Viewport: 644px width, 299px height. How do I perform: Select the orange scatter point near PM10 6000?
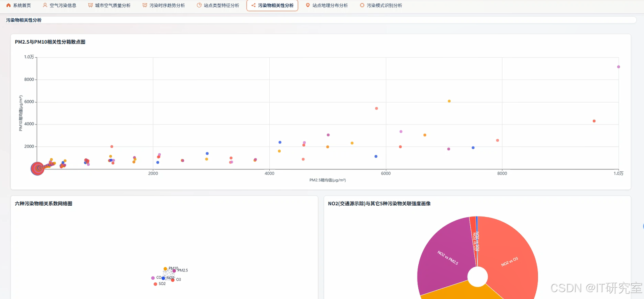(449, 101)
